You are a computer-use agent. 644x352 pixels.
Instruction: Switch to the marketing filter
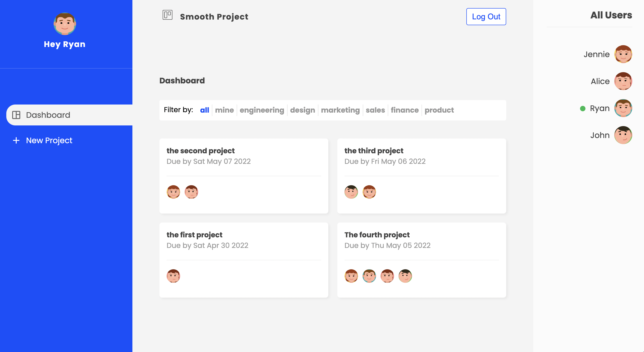(340, 110)
